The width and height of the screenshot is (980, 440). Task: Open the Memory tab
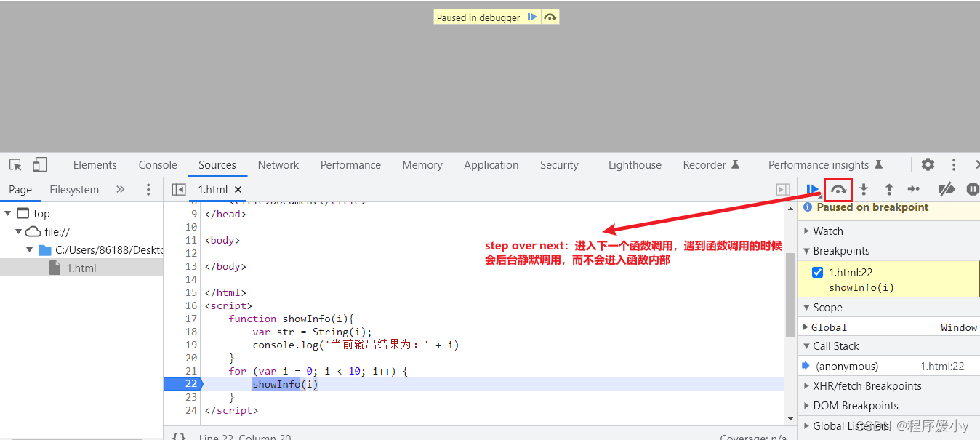coord(422,165)
